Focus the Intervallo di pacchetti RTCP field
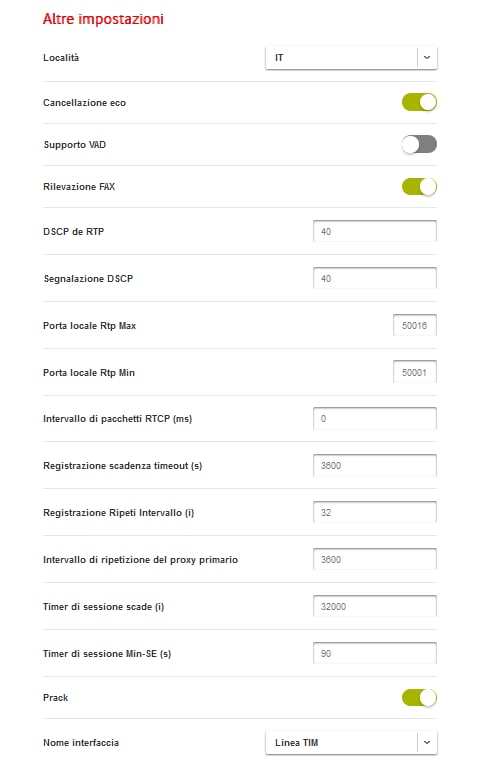The image size is (491, 775). (x=375, y=419)
